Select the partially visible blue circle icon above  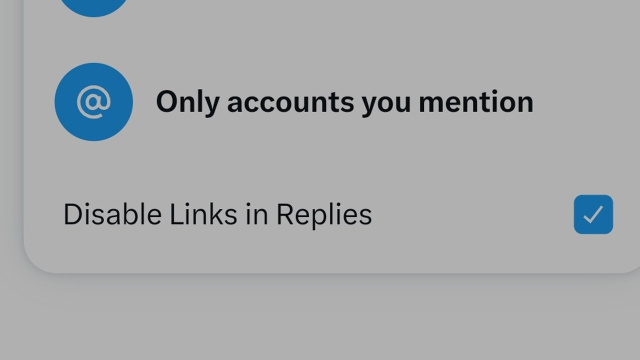[94, 7]
